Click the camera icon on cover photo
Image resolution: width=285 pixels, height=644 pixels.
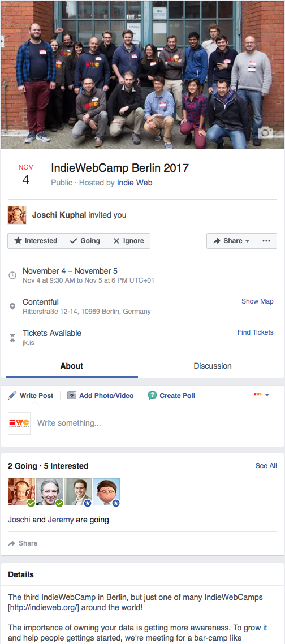[266, 132]
